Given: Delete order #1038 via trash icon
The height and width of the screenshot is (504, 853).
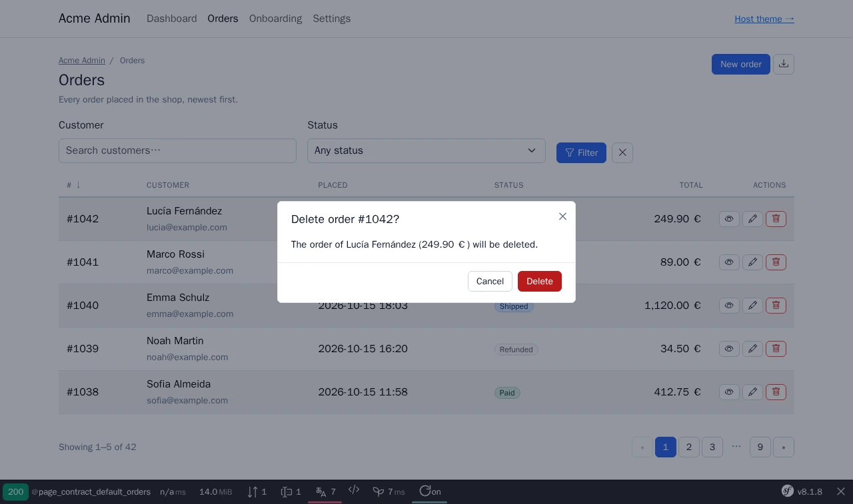Looking at the screenshot, I should tap(776, 392).
